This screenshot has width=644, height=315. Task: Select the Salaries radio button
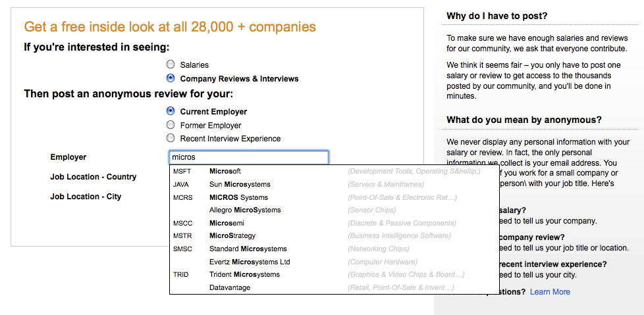pos(171,64)
